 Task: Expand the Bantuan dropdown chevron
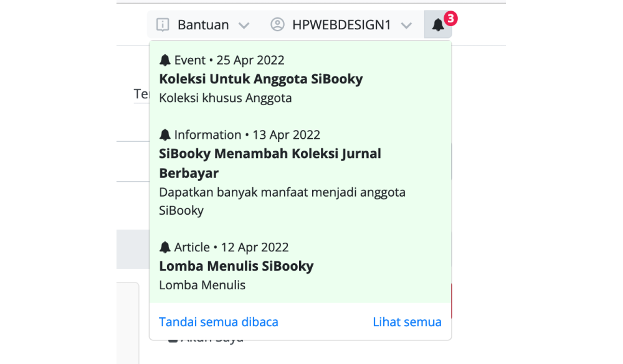tap(244, 26)
